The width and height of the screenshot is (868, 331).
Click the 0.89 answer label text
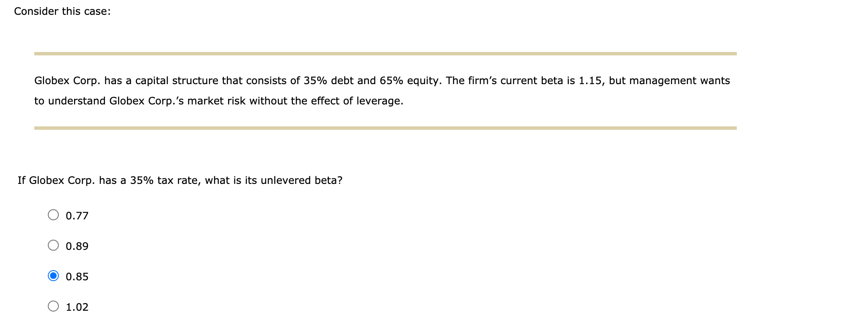coord(77,245)
